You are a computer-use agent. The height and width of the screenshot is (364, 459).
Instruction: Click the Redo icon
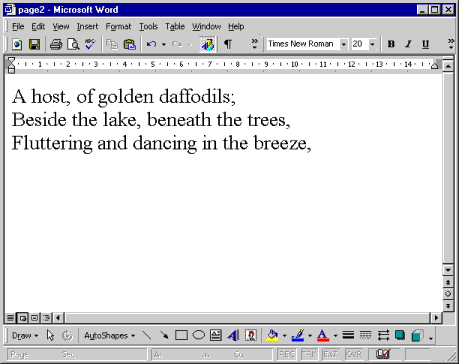177,44
